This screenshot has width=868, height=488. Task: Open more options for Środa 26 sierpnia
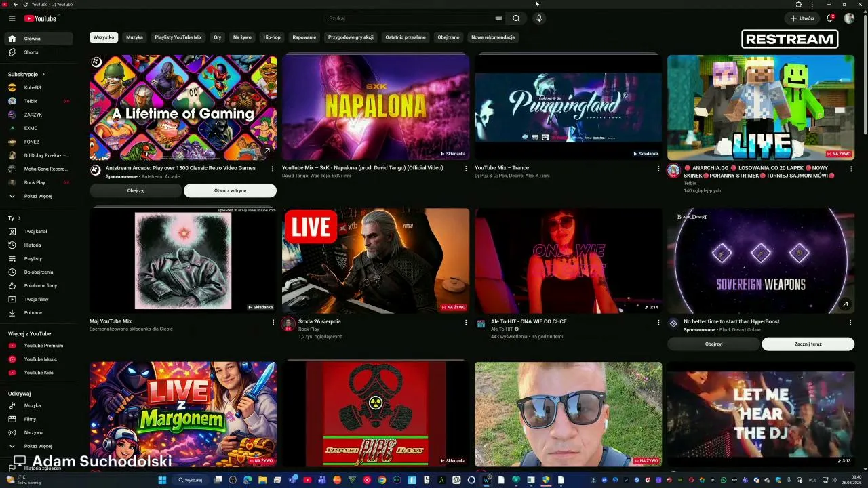tap(465, 323)
